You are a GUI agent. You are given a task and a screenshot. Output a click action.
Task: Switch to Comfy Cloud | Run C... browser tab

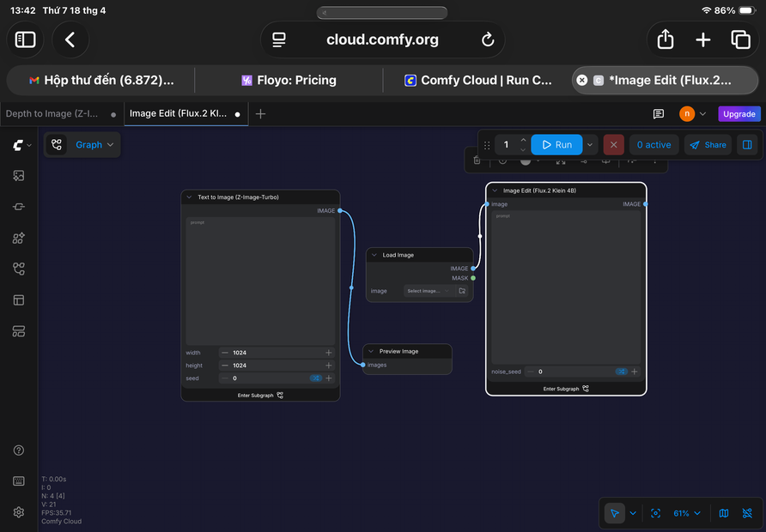tap(477, 80)
